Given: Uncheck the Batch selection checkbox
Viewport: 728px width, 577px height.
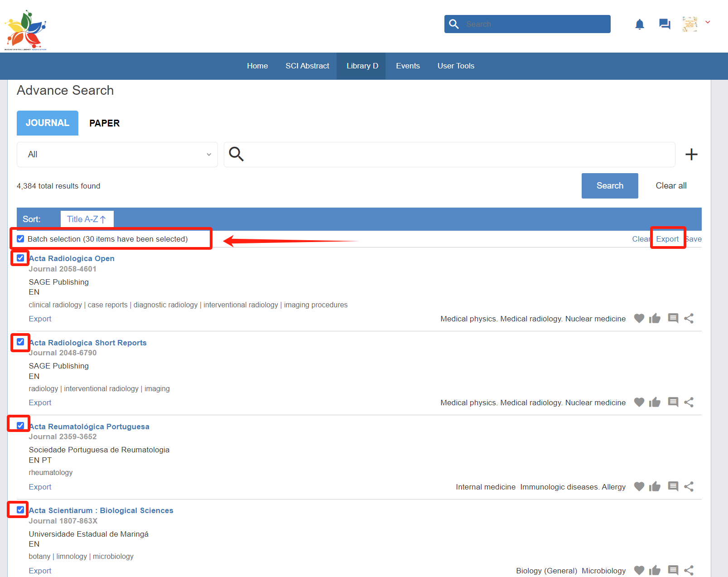Looking at the screenshot, I should [x=21, y=239].
